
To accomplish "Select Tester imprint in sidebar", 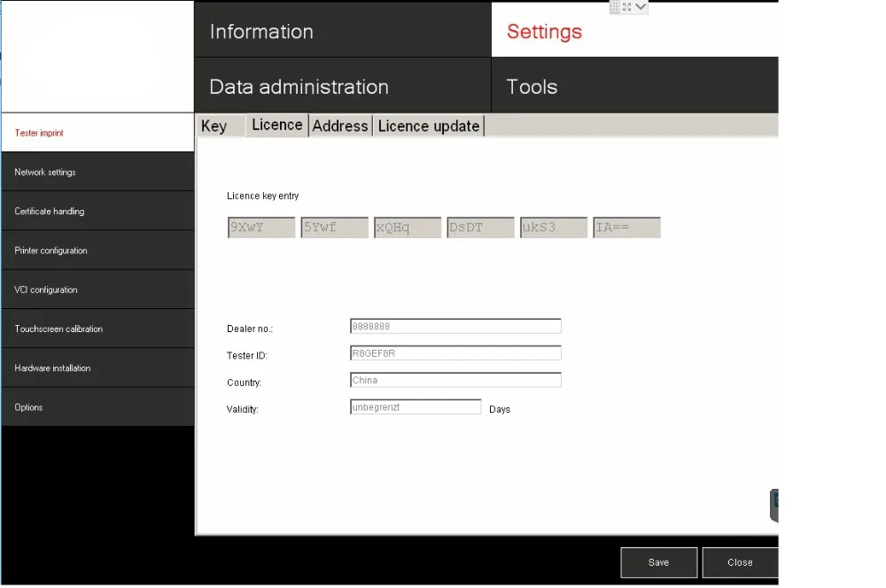I will (97, 133).
